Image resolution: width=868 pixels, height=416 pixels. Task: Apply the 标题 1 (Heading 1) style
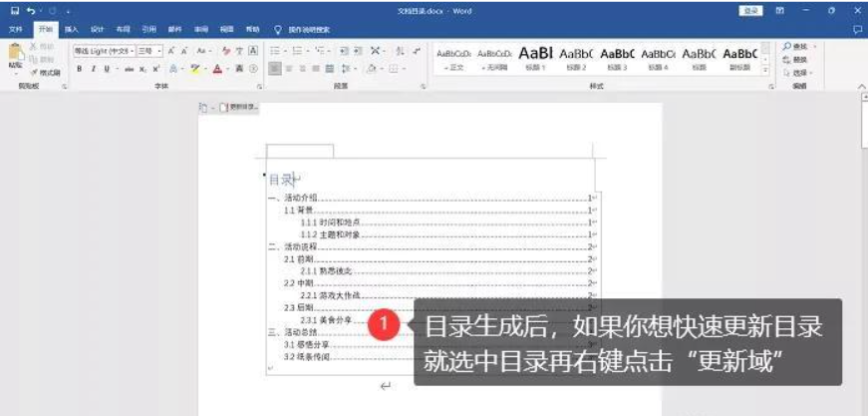(x=535, y=59)
